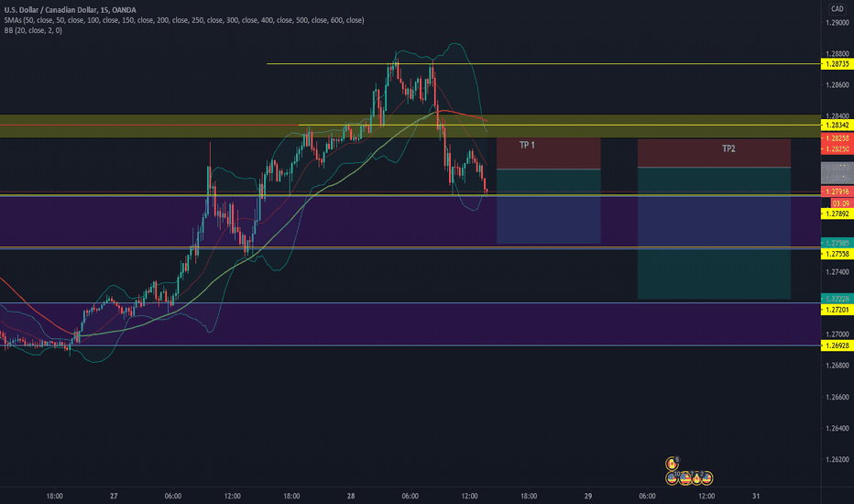Click the red 1.27916 current price label
This screenshot has width=854, height=504.
837,192
